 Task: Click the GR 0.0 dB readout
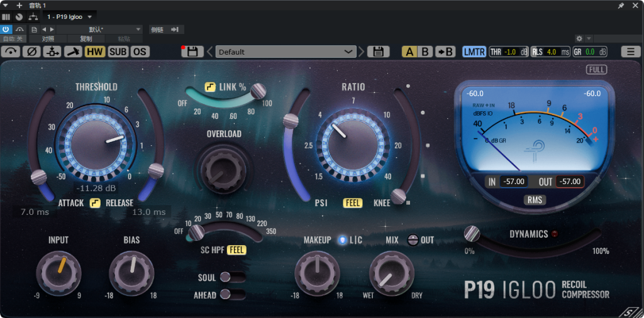click(x=590, y=52)
